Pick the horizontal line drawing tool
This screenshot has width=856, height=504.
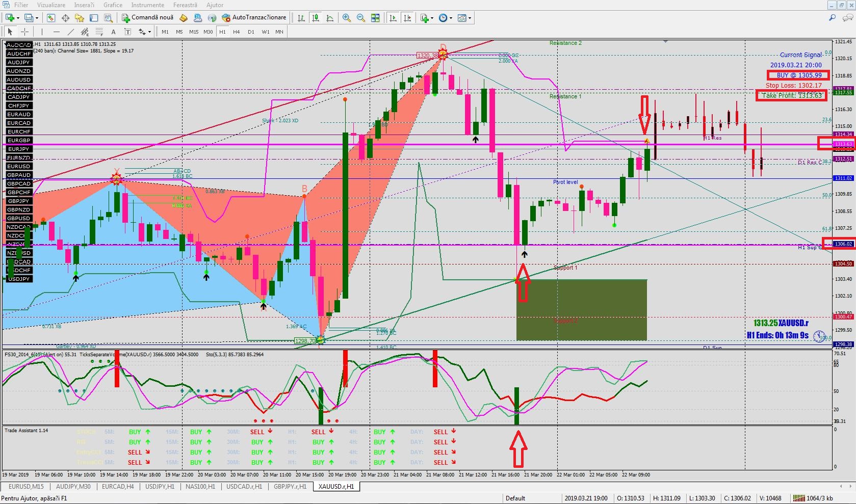coord(56,32)
